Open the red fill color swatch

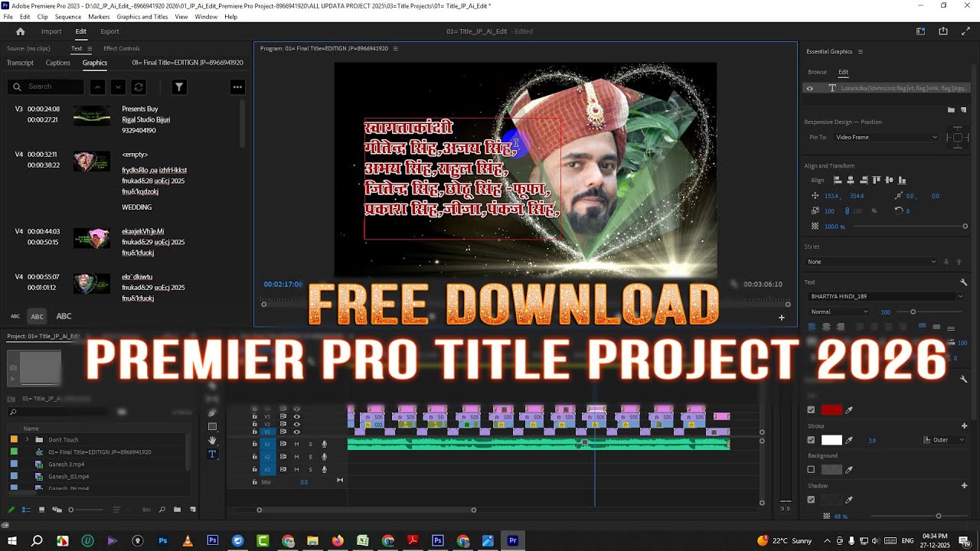pos(831,410)
